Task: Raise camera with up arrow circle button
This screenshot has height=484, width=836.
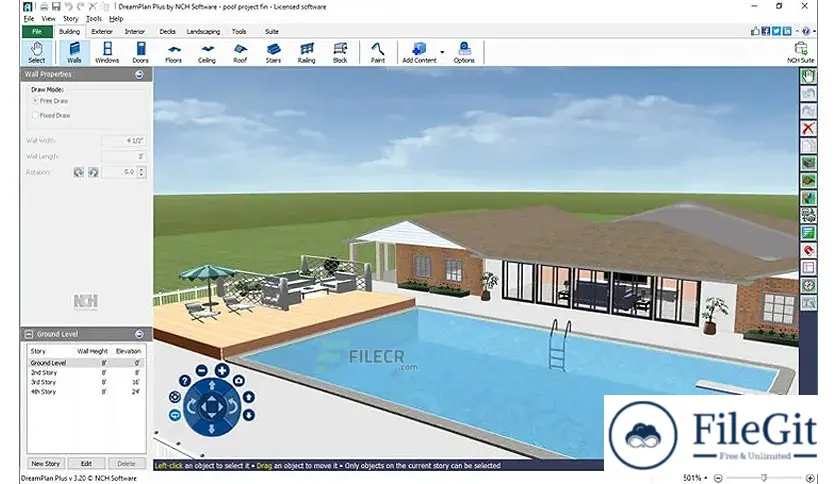Action: pyautogui.click(x=248, y=397)
